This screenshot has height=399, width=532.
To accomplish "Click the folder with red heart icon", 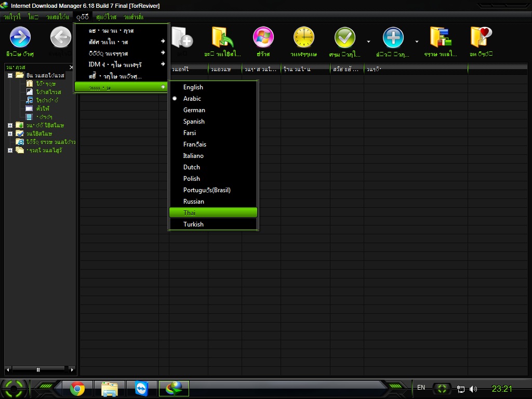I will coord(481,37).
